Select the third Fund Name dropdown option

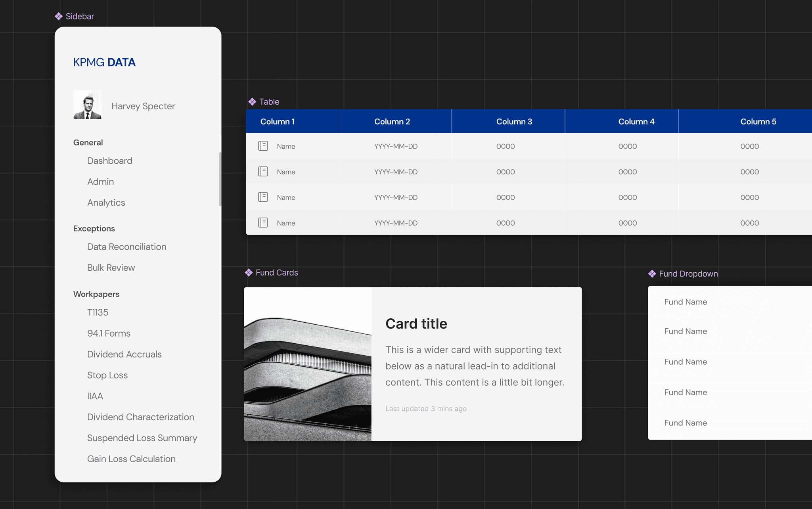coord(686,362)
